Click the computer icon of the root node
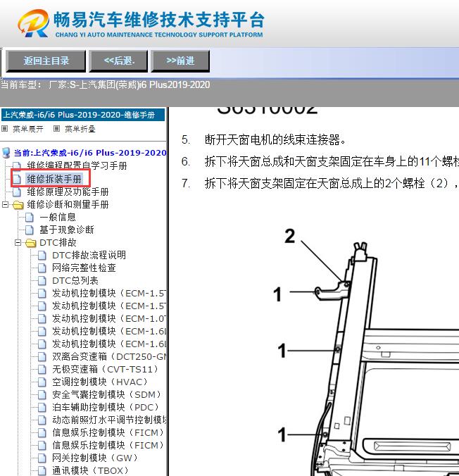Viewport: 459px width, 476px height. [6, 153]
